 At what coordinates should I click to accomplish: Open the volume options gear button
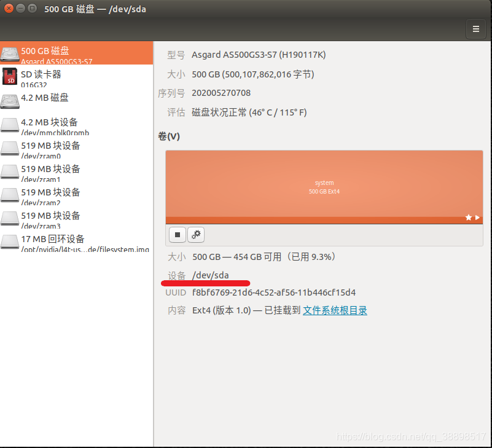point(196,235)
